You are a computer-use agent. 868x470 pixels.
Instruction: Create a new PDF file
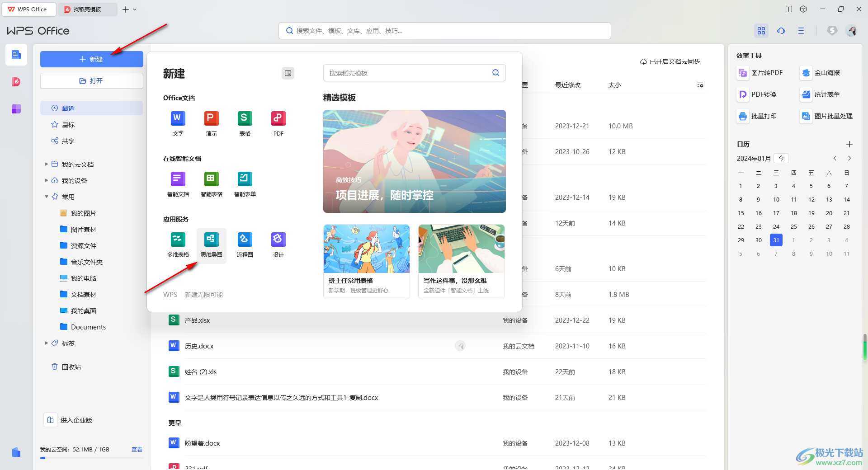tap(278, 123)
